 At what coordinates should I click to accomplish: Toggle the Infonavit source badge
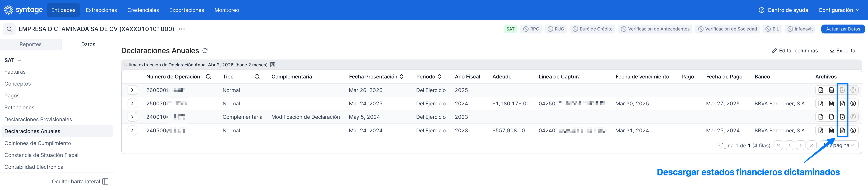(800, 29)
